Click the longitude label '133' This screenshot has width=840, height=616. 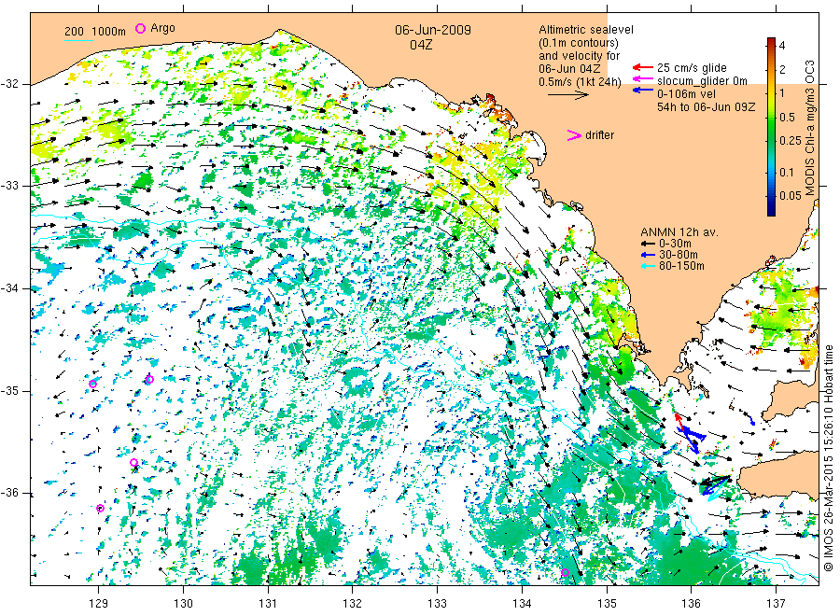(x=437, y=604)
